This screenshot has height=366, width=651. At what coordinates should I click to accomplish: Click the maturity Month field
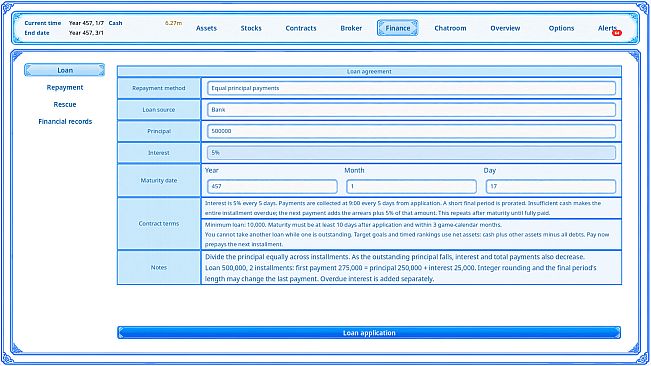[x=411, y=186]
